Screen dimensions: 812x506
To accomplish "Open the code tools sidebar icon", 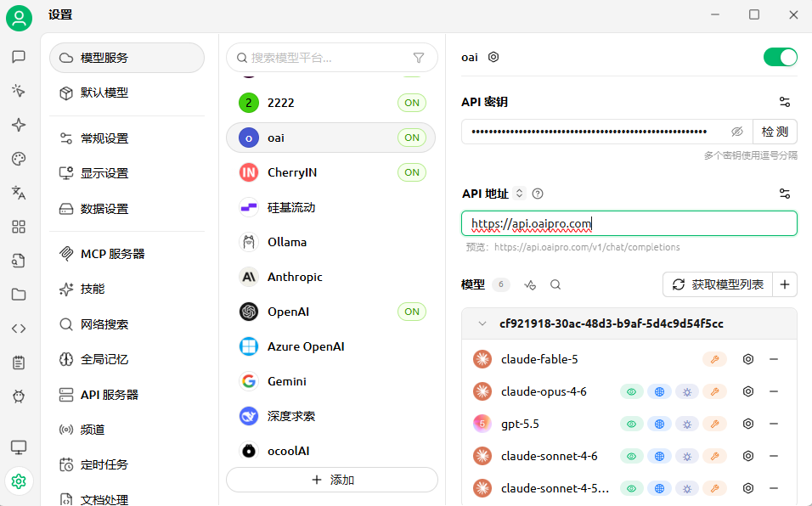I will [x=19, y=329].
